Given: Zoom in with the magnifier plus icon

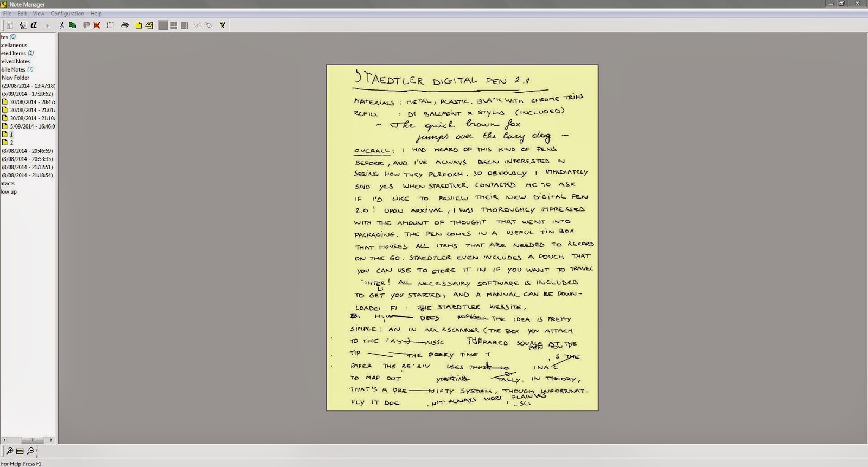Looking at the screenshot, I should coord(9,451).
